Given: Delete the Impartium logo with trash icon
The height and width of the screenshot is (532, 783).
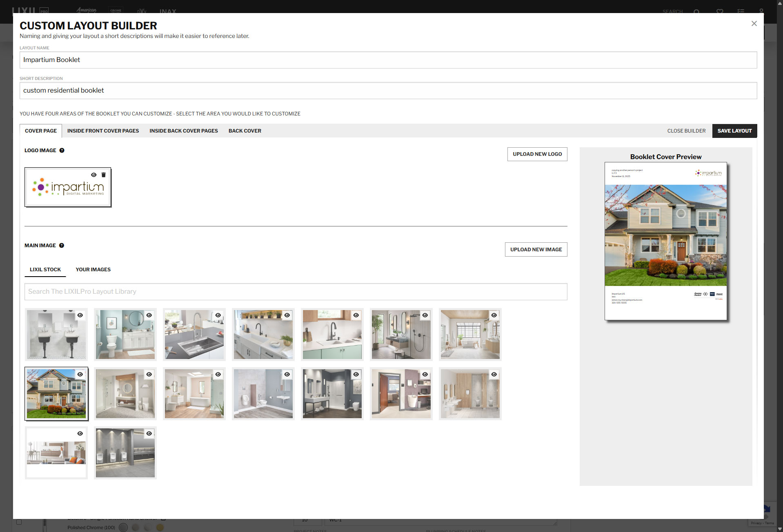Looking at the screenshot, I should 104,175.
